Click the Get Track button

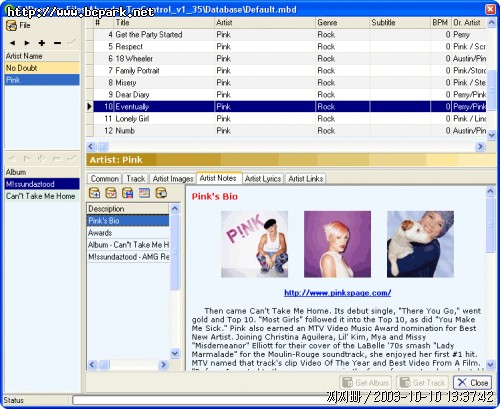point(422,383)
